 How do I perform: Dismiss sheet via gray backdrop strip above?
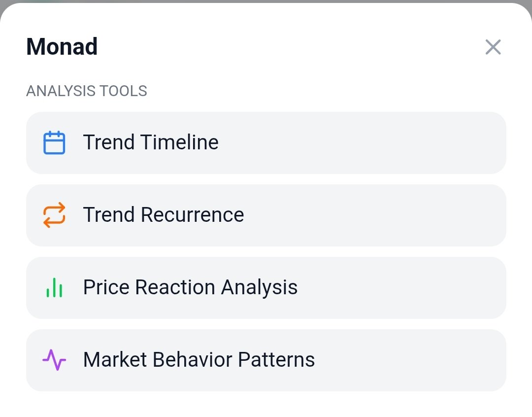266,1
